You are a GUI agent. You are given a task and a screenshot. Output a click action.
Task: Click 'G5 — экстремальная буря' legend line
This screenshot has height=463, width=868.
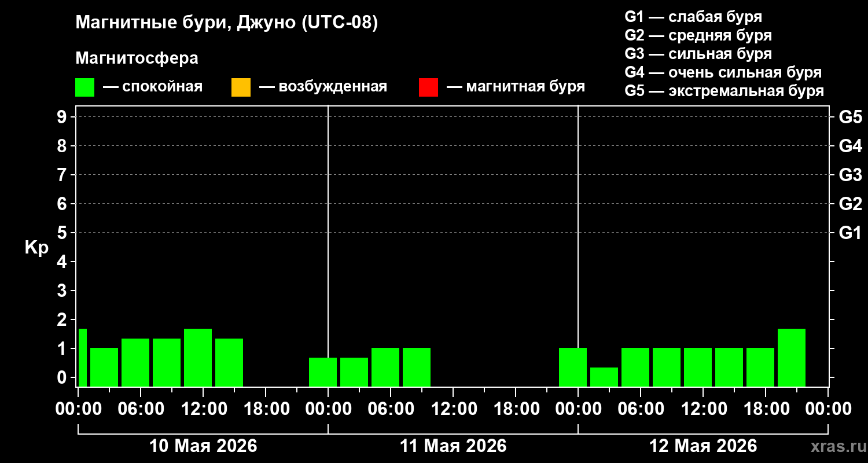(x=724, y=91)
